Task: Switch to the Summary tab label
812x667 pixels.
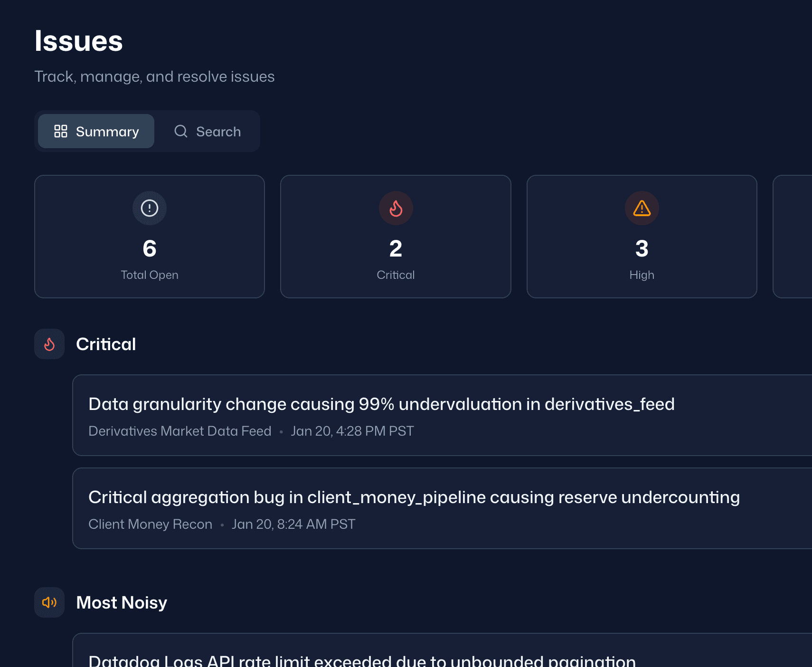Action: [x=107, y=132]
